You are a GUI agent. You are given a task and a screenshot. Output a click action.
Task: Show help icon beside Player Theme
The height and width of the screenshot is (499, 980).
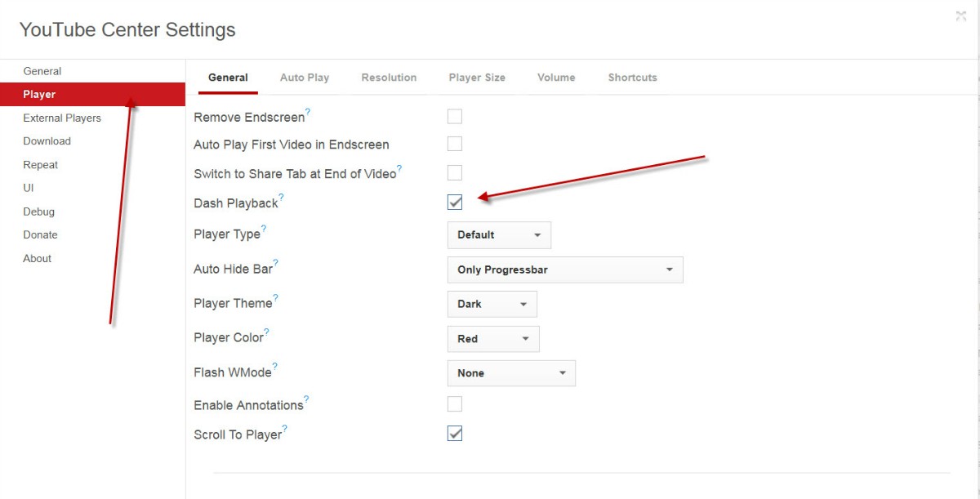[276, 297]
